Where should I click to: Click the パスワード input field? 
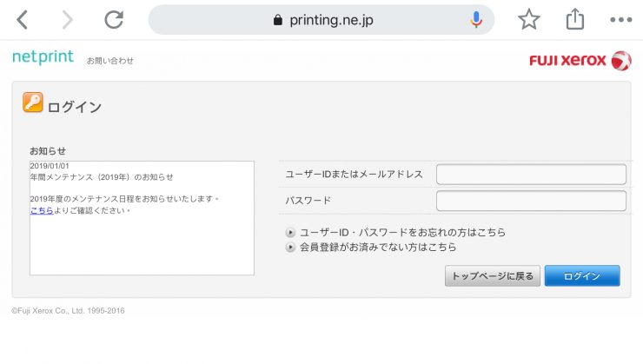(x=530, y=201)
